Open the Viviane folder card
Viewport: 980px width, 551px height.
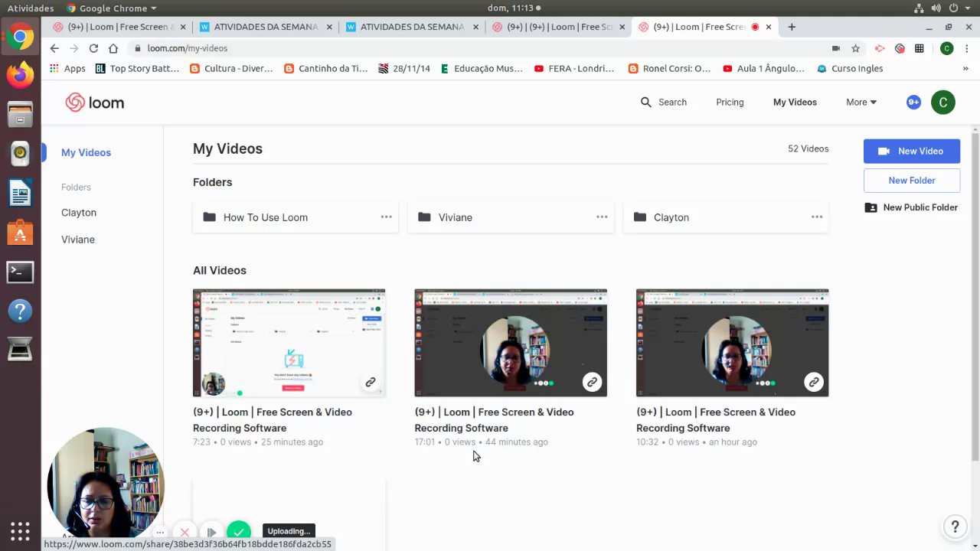pyautogui.click(x=511, y=217)
